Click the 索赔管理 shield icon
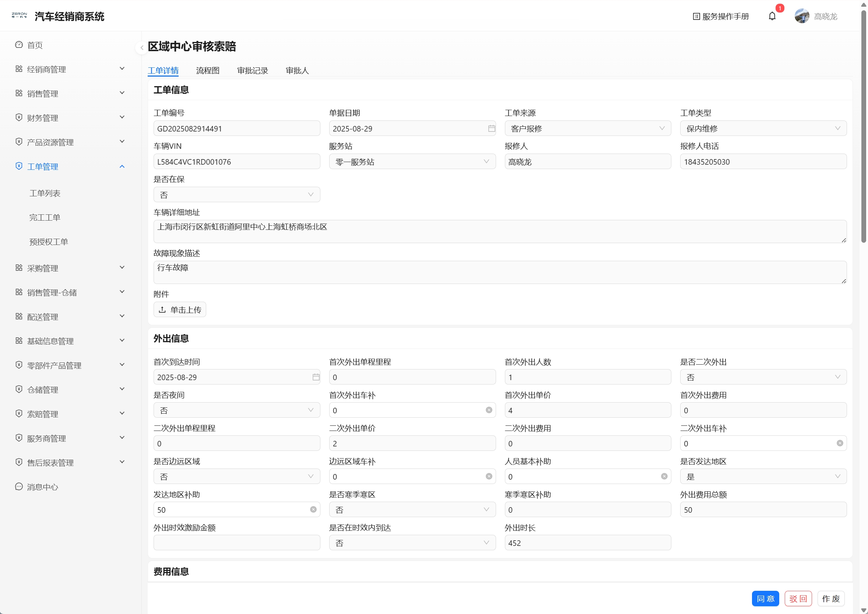The image size is (868, 614). click(19, 413)
